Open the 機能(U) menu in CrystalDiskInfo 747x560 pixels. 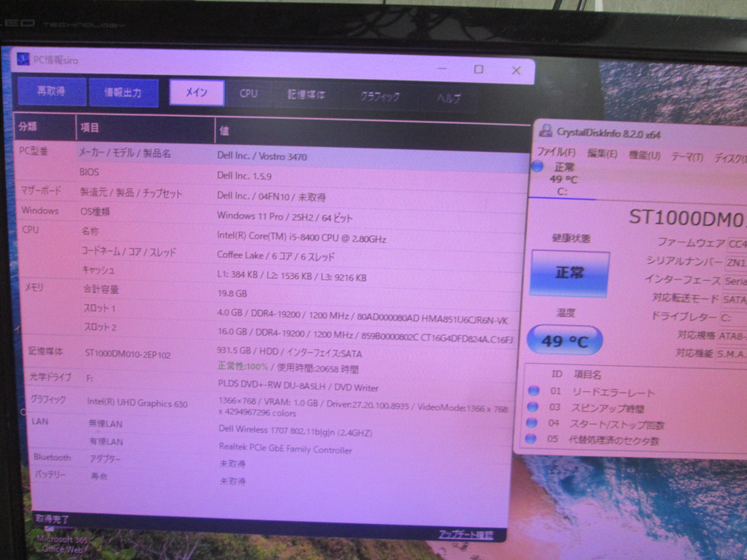[x=644, y=155]
